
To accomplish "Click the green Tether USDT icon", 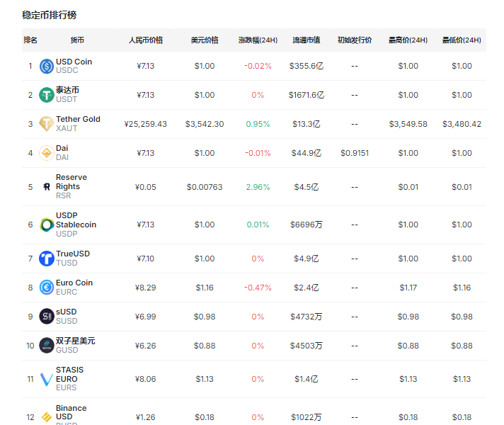I will [x=47, y=95].
